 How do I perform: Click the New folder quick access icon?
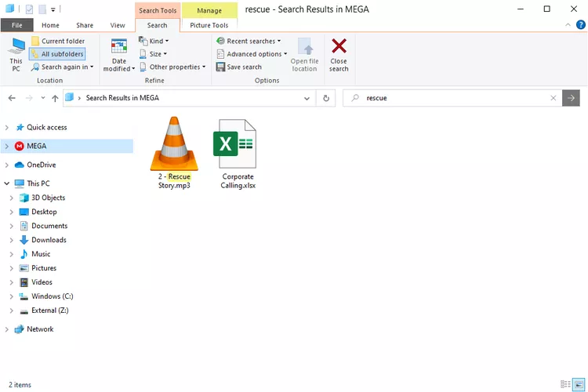[42, 9]
